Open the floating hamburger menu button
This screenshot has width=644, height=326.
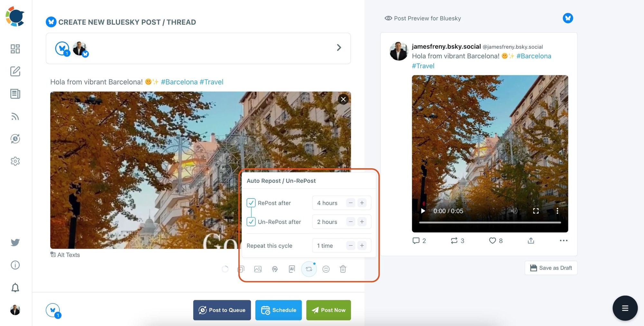click(x=625, y=308)
